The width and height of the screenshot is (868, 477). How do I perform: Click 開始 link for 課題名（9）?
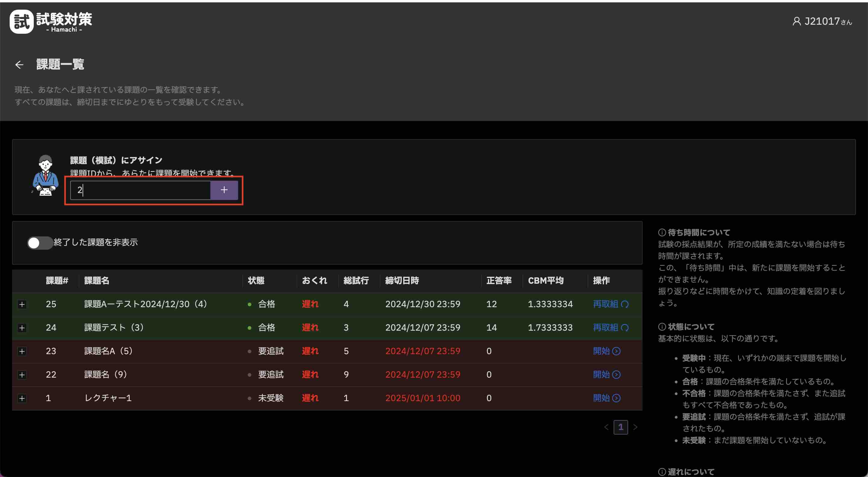pos(602,375)
